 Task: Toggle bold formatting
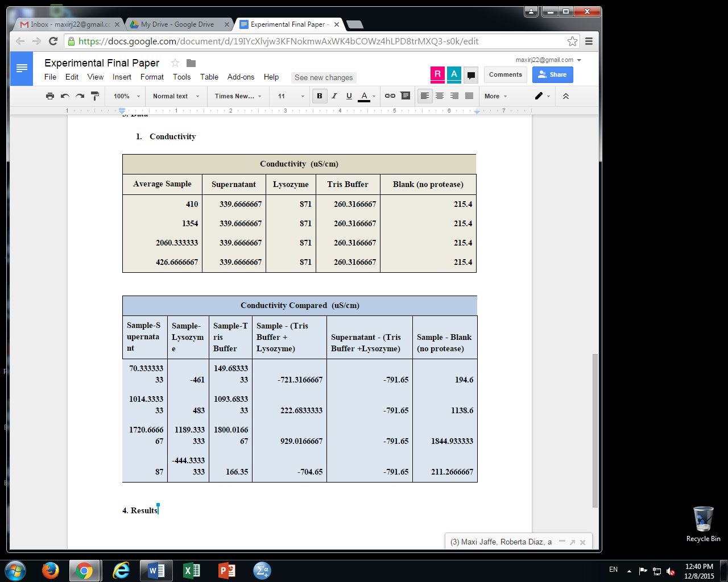pos(320,96)
